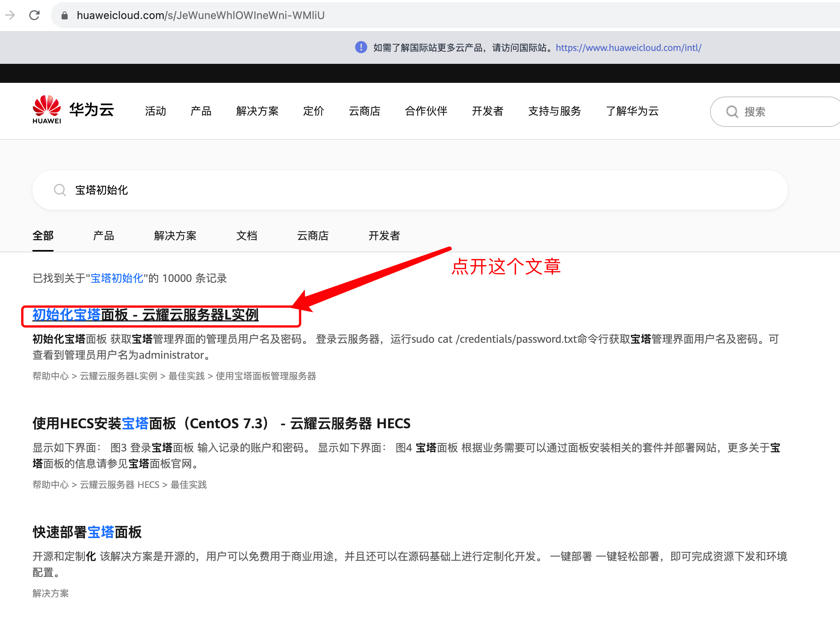Screen dimensions: 840x630
Task: Open the 云商店 navigation menu
Action: coord(365,111)
